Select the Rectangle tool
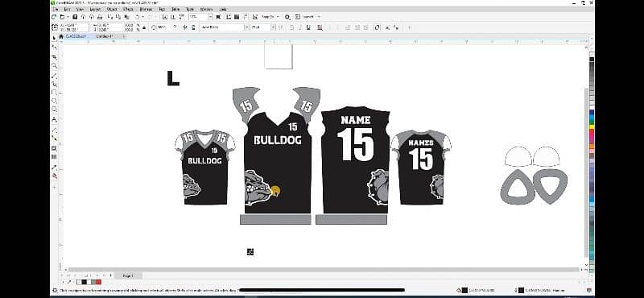644x298 pixels. pyautogui.click(x=54, y=93)
